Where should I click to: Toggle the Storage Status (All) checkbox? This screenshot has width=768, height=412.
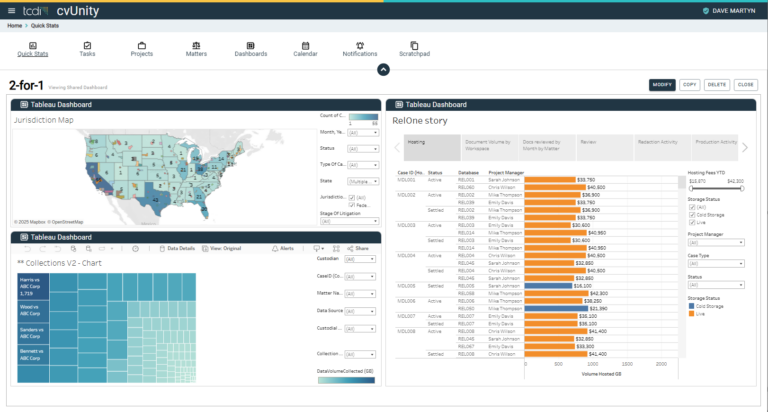(692, 206)
